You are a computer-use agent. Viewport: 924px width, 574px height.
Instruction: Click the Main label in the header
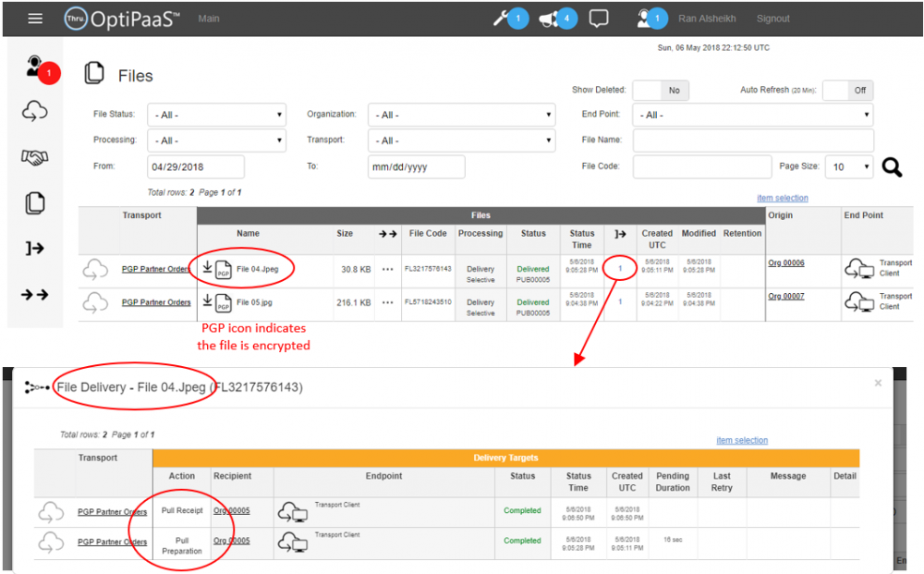click(x=209, y=18)
